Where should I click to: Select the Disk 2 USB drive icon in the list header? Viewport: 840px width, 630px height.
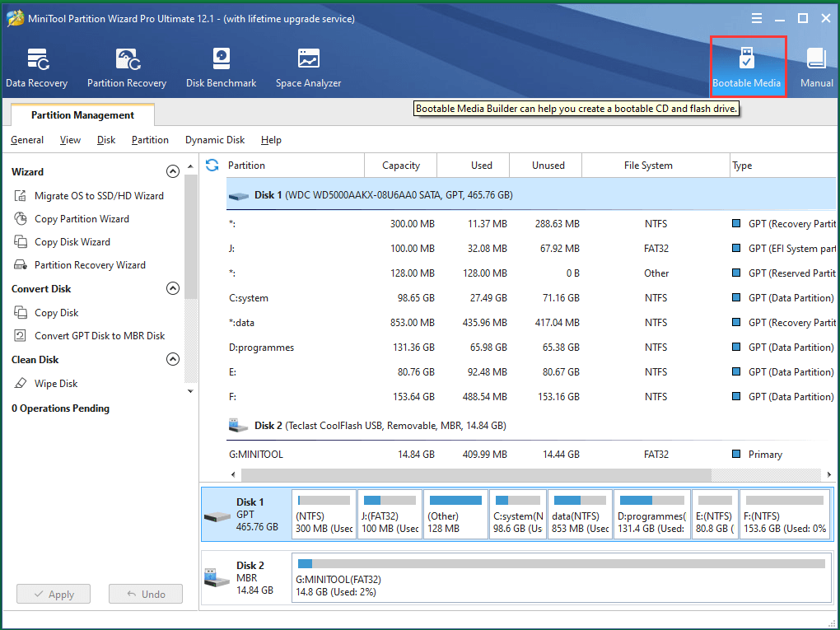pos(238,426)
